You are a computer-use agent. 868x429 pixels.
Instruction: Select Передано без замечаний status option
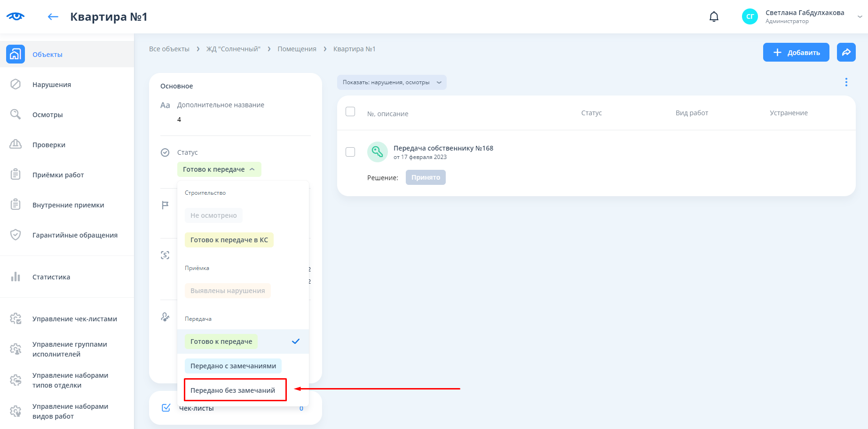pyautogui.click(x=233, y=390)
